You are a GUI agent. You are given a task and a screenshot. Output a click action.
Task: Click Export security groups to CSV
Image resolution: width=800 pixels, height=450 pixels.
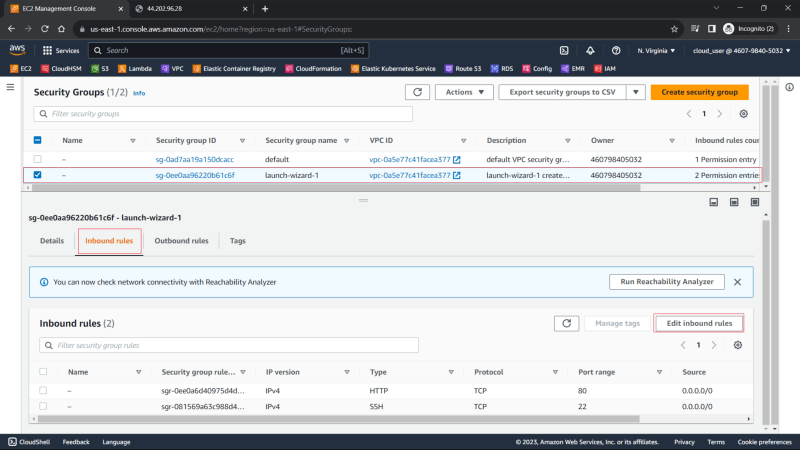[x=562, y=92]
